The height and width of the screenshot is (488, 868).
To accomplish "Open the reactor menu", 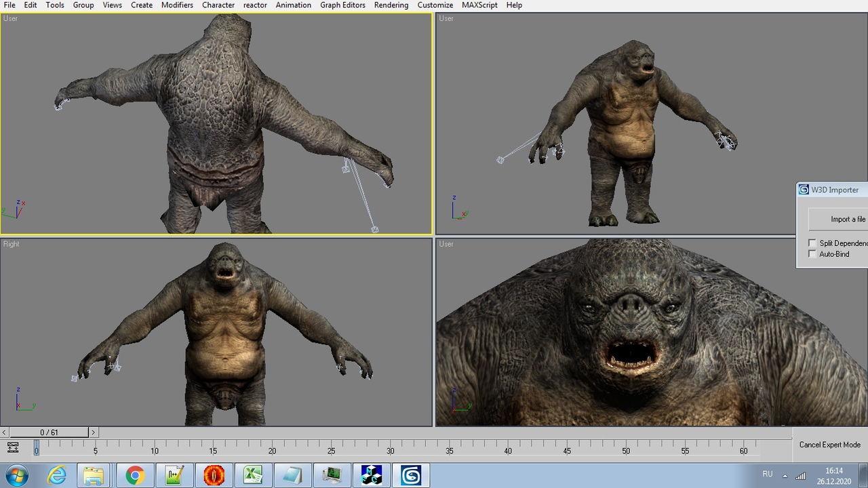I will [x=255, y=5].
